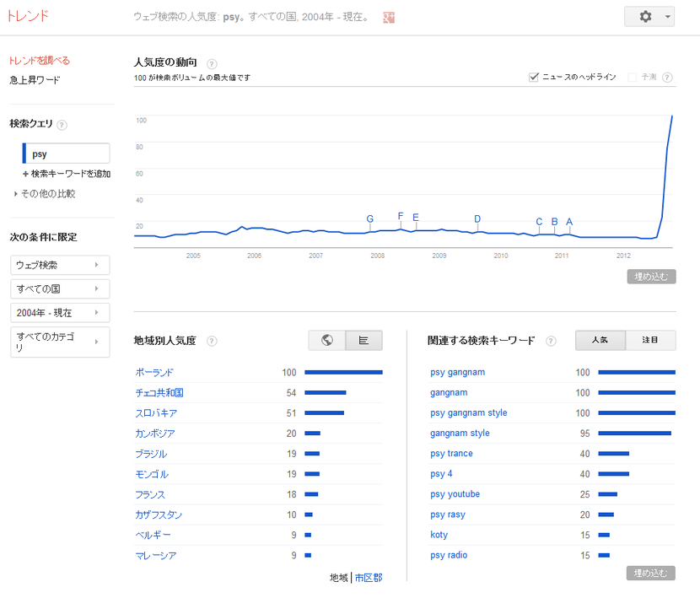Image resolution: width=700 pixels, height=598 pixels.
Task: Click news marker G on chart
Action: 369,218
